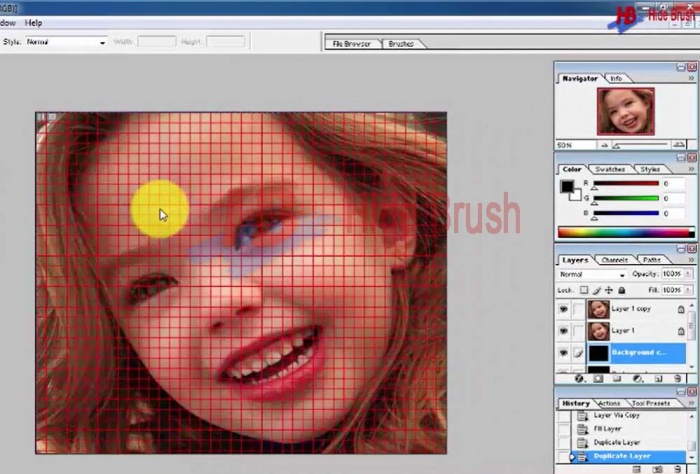Switch to the Paths tab
Screen dimensions: 700x474
tap(652, 260)
